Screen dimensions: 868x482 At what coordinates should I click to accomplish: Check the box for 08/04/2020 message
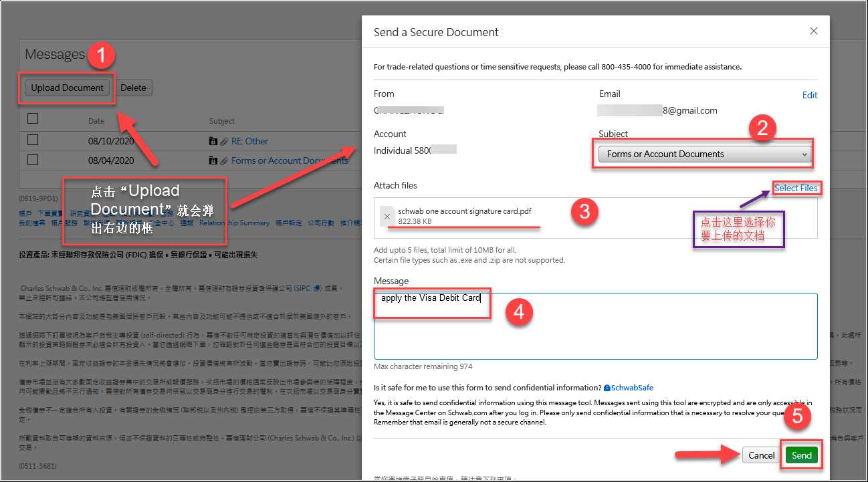click(33, 160)
